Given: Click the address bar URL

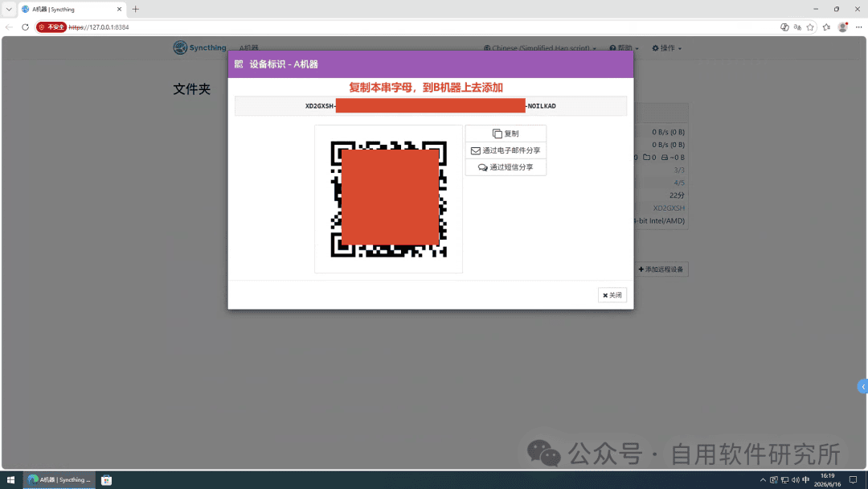Looking at the screenshot, I should click(99, 27).
